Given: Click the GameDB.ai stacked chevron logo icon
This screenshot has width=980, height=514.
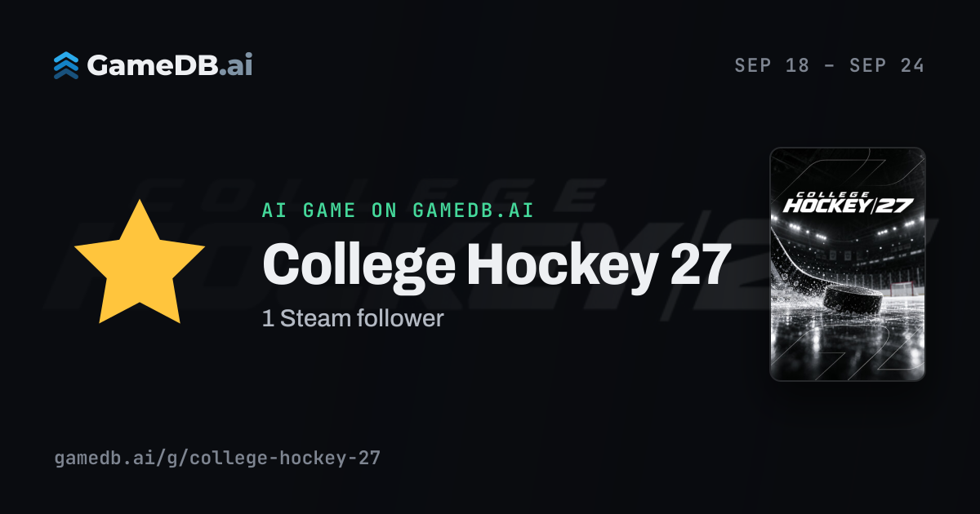Looking at the screenshot, I should (x=66, y=65).
